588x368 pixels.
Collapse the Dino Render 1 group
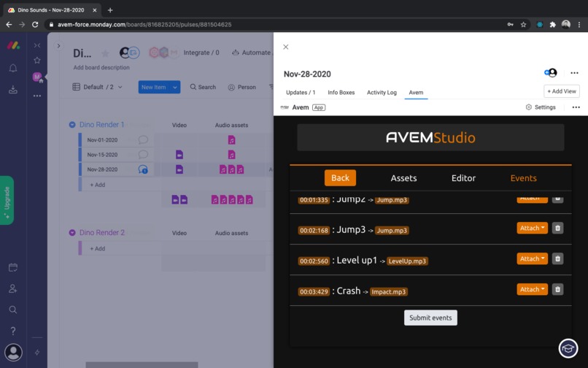72,125
